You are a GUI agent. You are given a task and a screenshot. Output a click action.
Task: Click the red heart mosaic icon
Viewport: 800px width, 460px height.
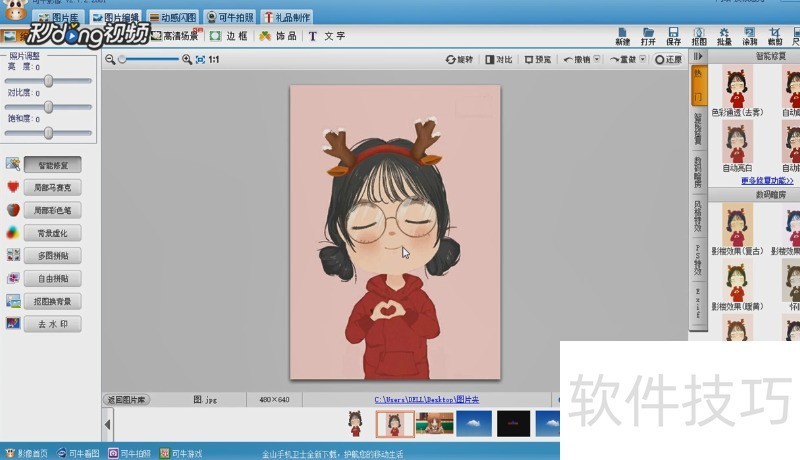coord(13,187)
